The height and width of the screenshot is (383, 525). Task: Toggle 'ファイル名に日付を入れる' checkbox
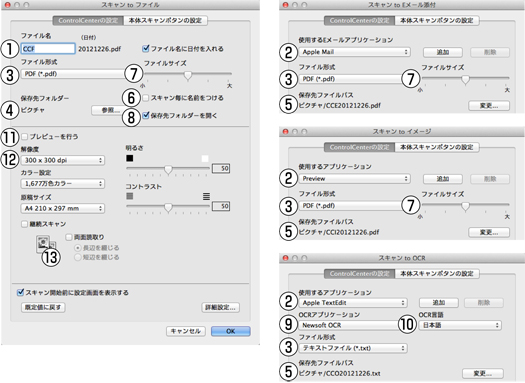[146, 49]
